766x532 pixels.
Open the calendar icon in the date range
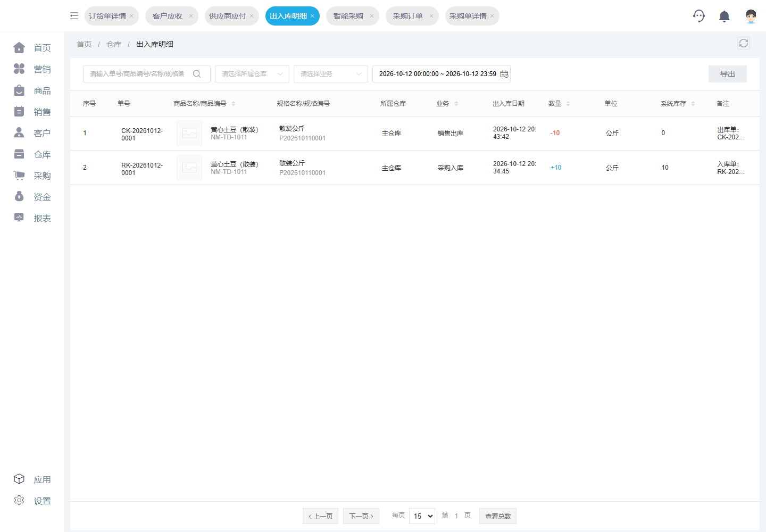[x=504, y=74]
